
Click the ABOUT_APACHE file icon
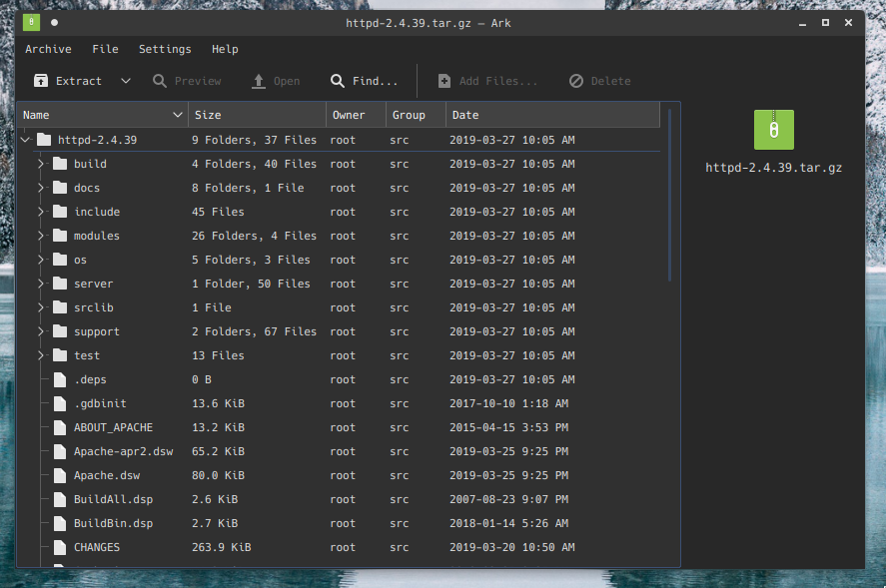coord(60,427)
